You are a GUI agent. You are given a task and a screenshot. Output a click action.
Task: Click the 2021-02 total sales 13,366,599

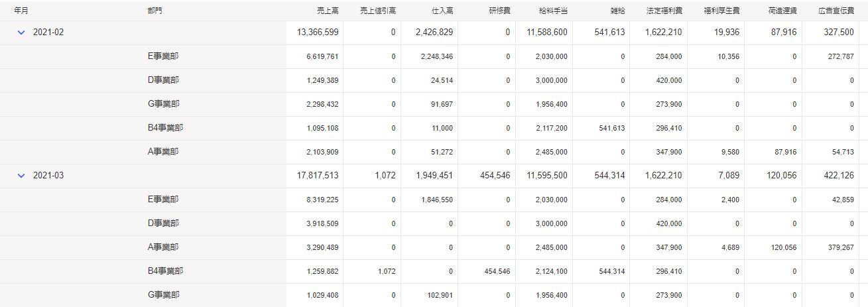click(x=318, y=32)
